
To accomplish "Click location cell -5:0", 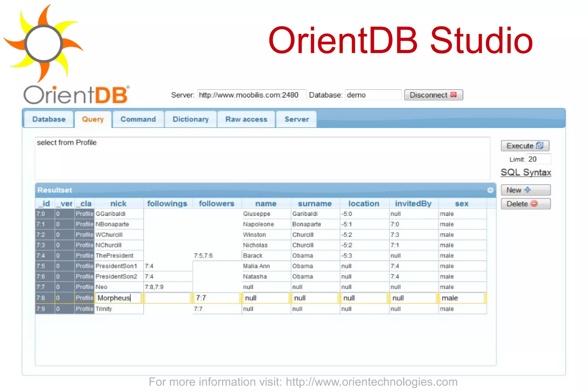I will pos(364,214).
